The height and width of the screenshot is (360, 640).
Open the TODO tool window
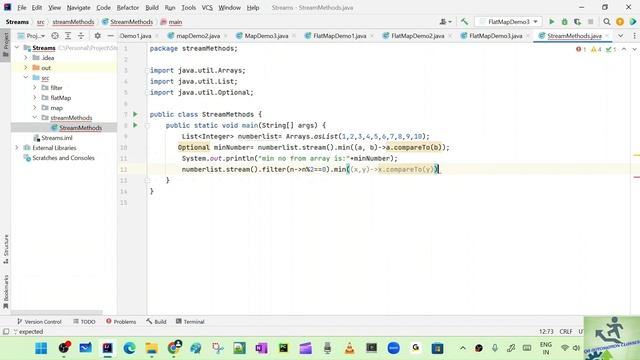click(x=84, y=322)
